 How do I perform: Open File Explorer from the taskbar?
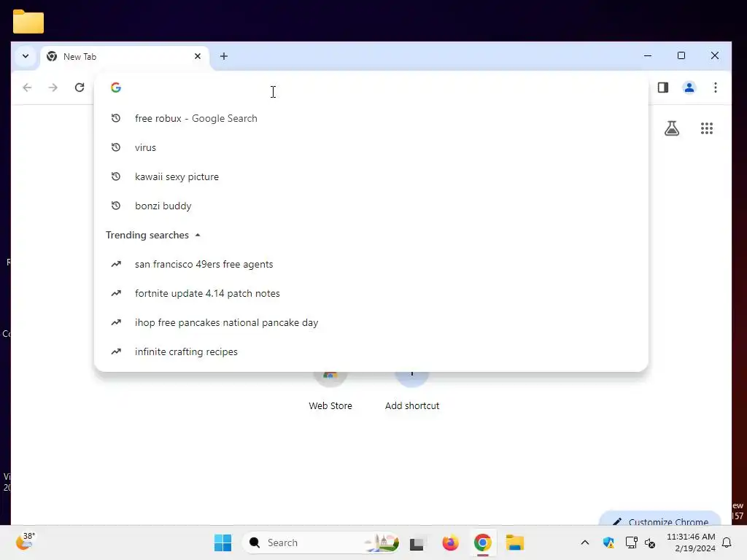(515, 542)
